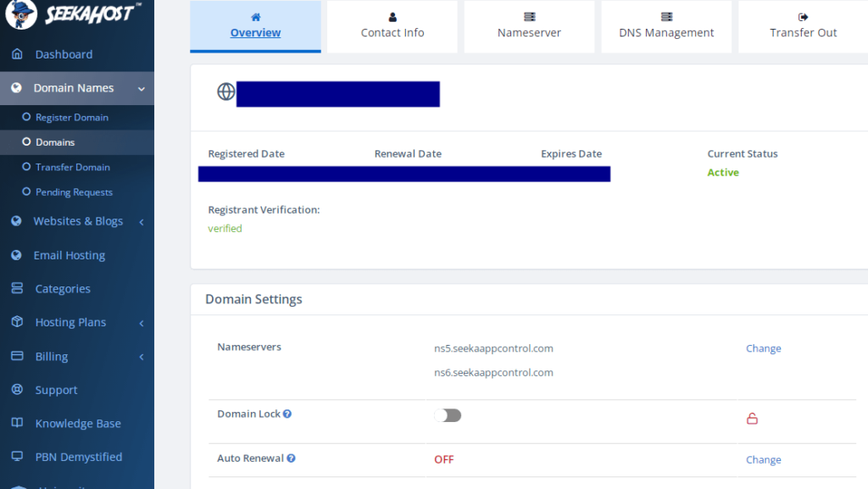Expand the Hosting Plans chevron
The height and width of the screenshot is (489, 868).
pos(142,323)
